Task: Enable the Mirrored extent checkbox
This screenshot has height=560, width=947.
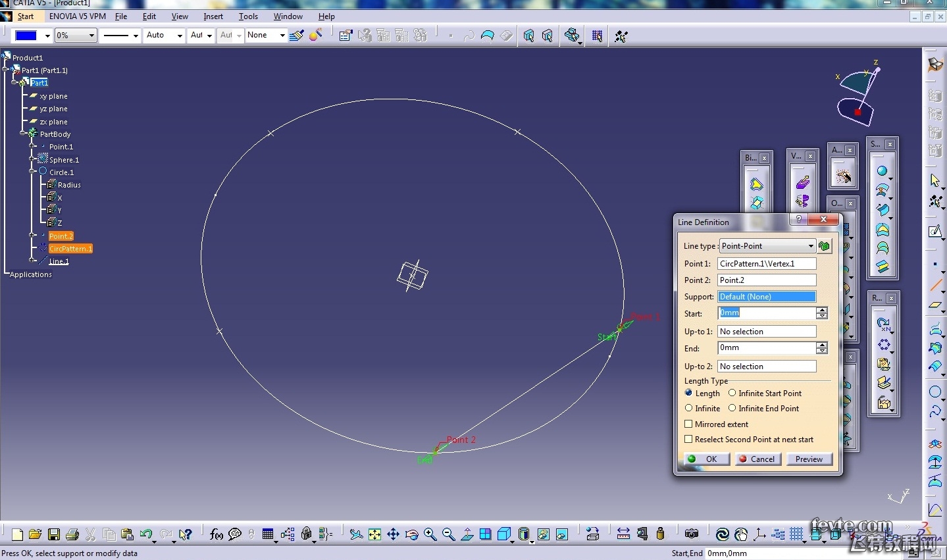Action: coord(688,424)
